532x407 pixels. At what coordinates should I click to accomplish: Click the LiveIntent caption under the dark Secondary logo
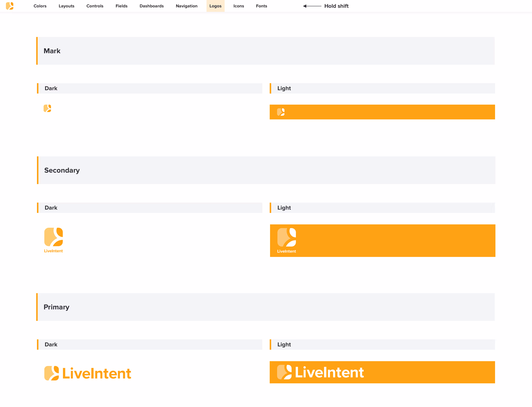(54, 251)
